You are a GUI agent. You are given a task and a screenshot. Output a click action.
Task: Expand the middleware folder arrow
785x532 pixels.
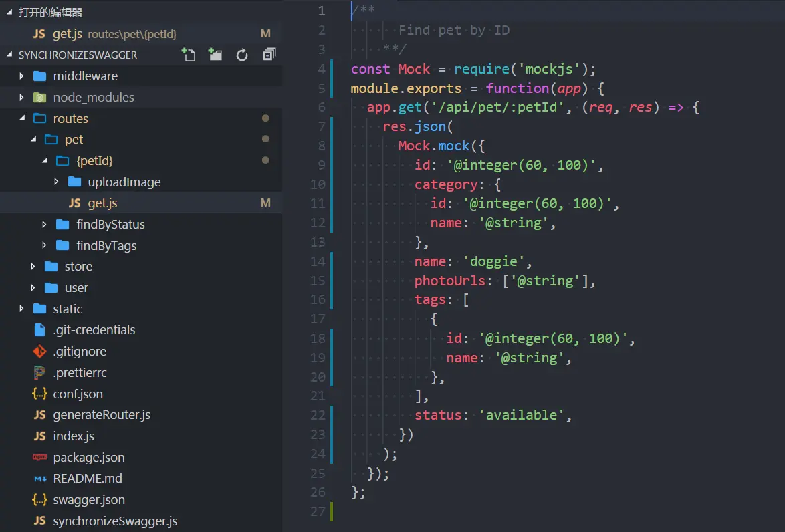pos(21,76)
